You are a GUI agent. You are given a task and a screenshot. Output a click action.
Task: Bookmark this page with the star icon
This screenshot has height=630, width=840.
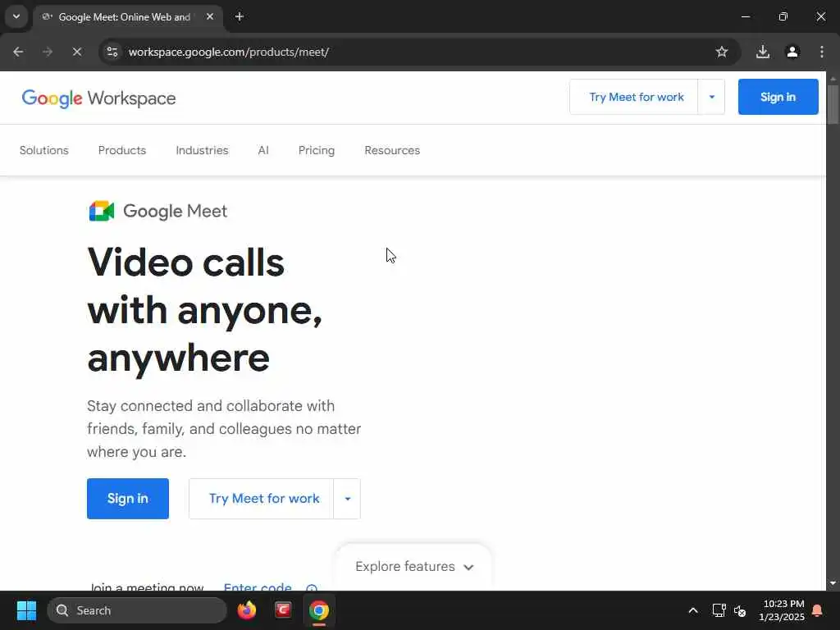[722, 52]
